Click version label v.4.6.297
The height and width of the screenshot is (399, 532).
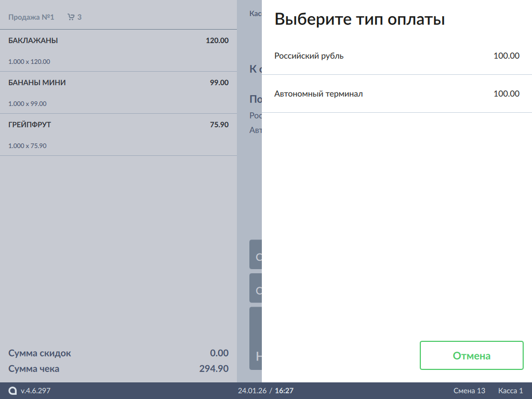pos(35,391)
